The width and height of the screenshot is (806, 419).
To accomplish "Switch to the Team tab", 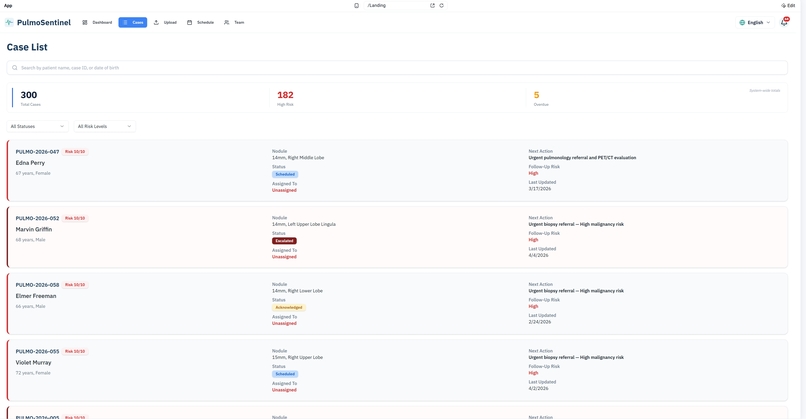I will 234,23.
